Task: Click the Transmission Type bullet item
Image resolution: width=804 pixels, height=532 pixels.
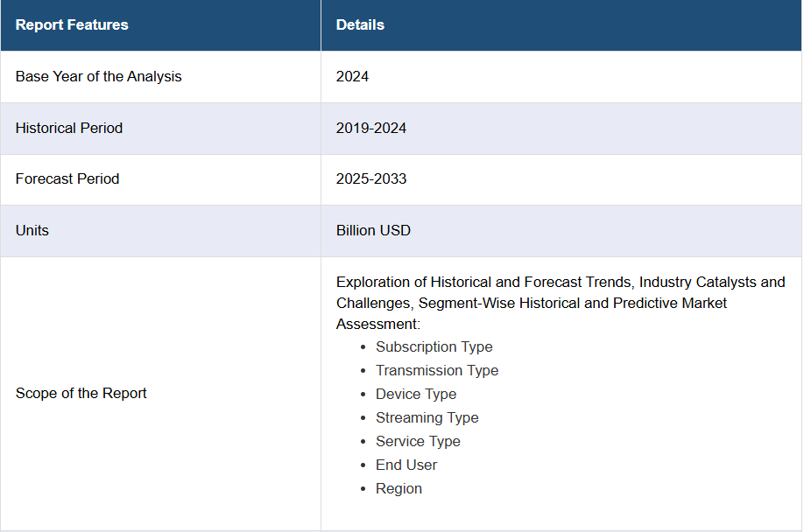Action: [437, 370]
